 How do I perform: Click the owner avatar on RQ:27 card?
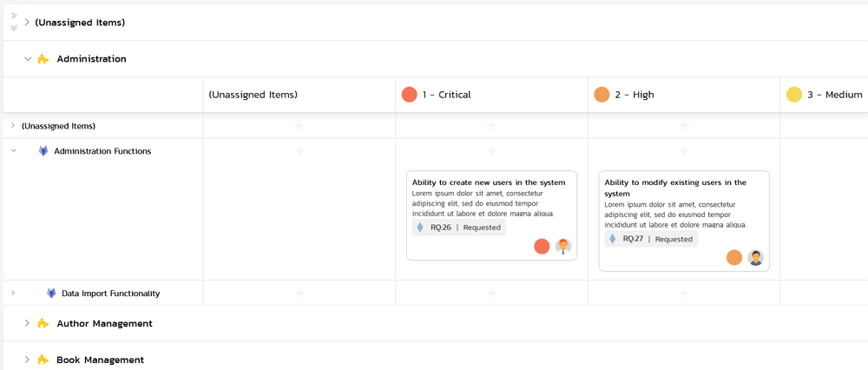(755, 258)
